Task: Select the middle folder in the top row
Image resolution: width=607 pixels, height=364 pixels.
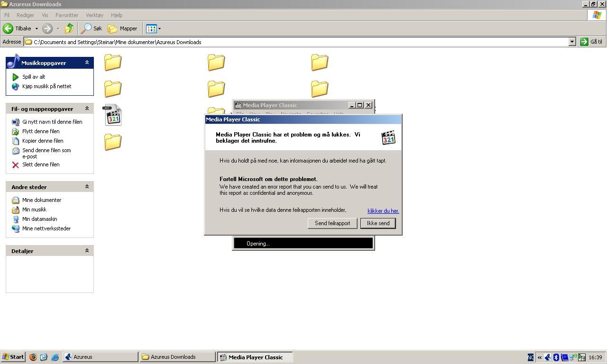Action: click(216, 62)
